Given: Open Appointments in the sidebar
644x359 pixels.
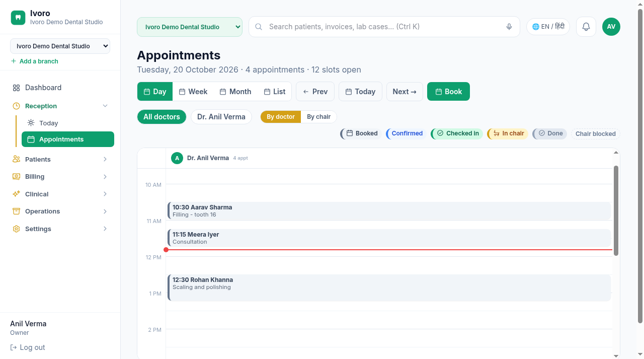Looking at the screenshot, I should [x=68, y=139].
